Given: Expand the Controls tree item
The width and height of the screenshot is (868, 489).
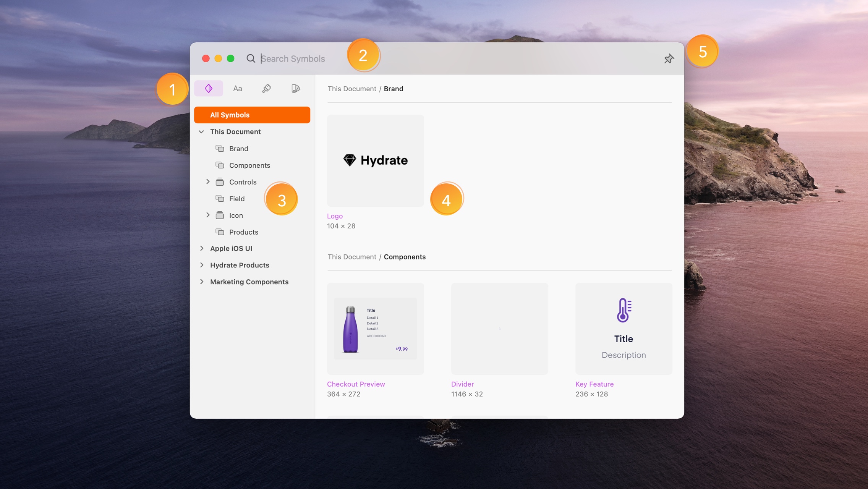Looking at the screenshot, I should (x=207, y=182).
